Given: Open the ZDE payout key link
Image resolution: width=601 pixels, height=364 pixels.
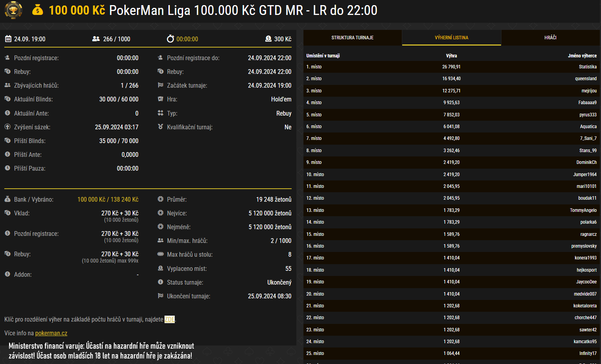Looking at the screenshot, I should (x=170, y=319).
